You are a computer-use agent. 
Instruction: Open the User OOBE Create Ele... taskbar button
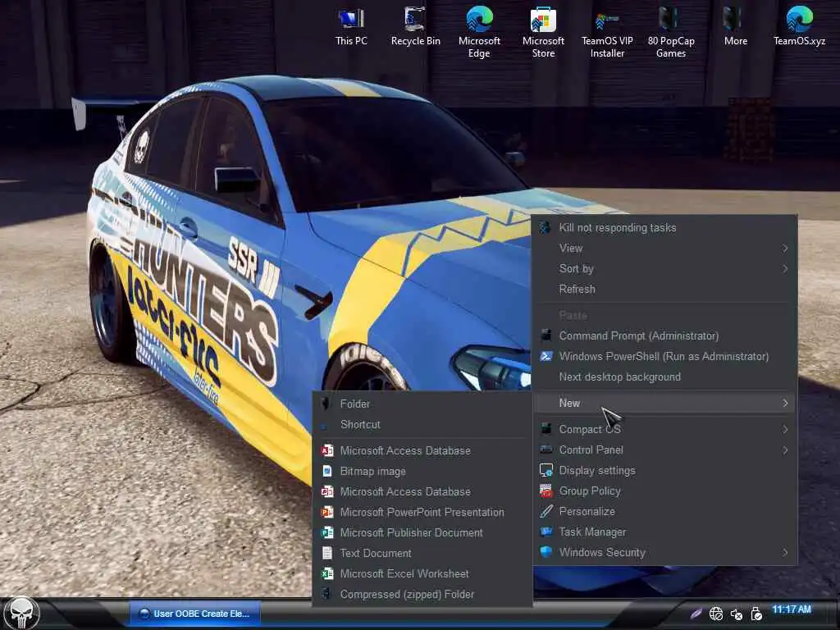coord(194,614)
